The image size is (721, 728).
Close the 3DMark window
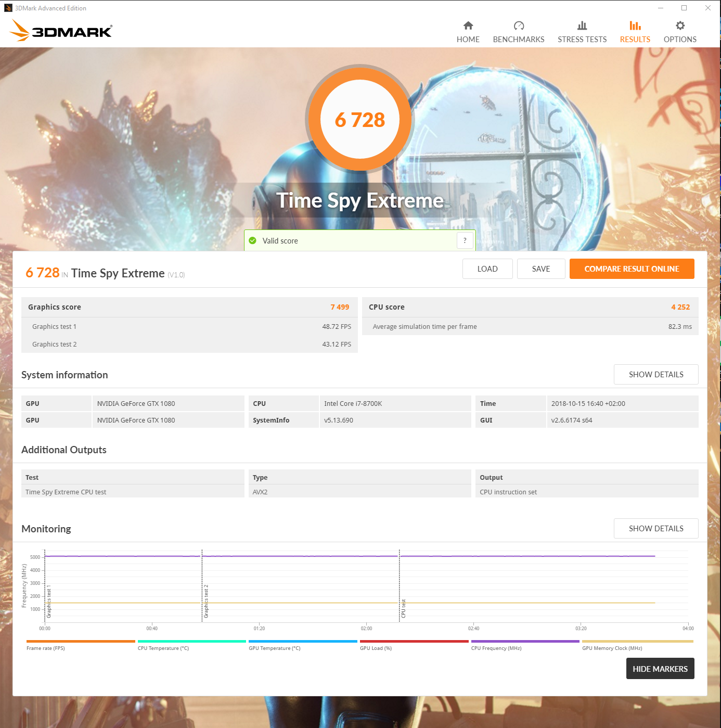click(708, 8)
